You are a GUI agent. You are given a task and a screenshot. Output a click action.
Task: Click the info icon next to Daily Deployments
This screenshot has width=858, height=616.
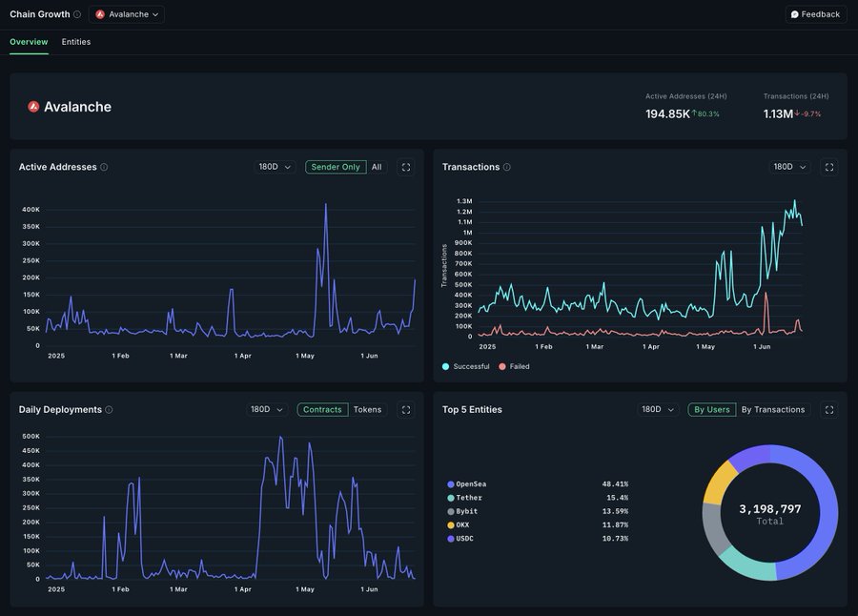(x=109, y=410)
